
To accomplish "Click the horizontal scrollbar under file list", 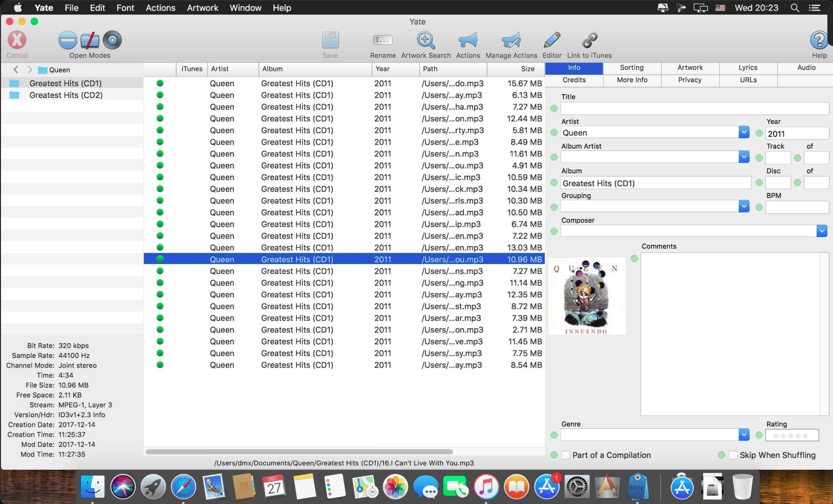I will coord(299,452).
